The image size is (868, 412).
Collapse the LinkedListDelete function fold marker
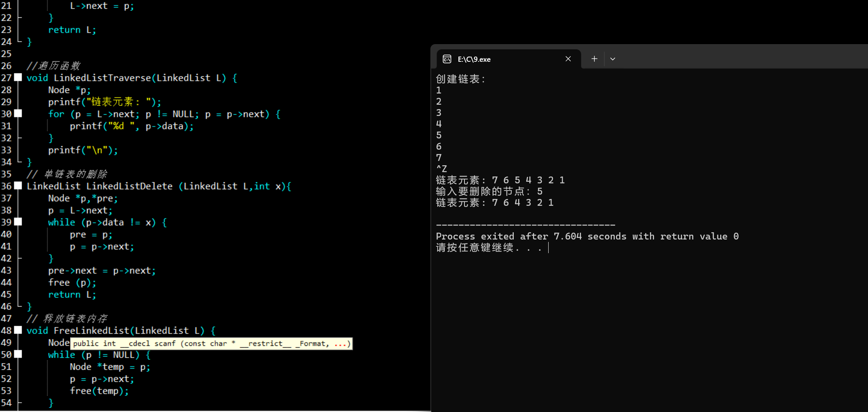18,186
